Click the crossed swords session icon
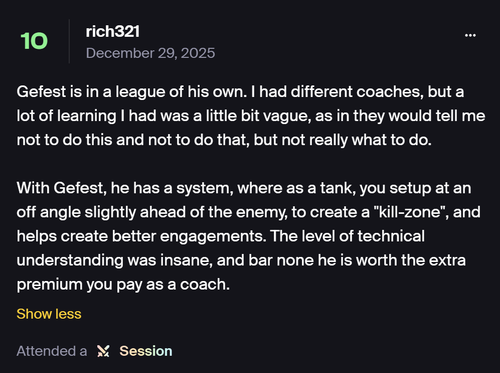The height and width of the screenshot is (373, 500). pyautogui.click(x=103, y=351)
